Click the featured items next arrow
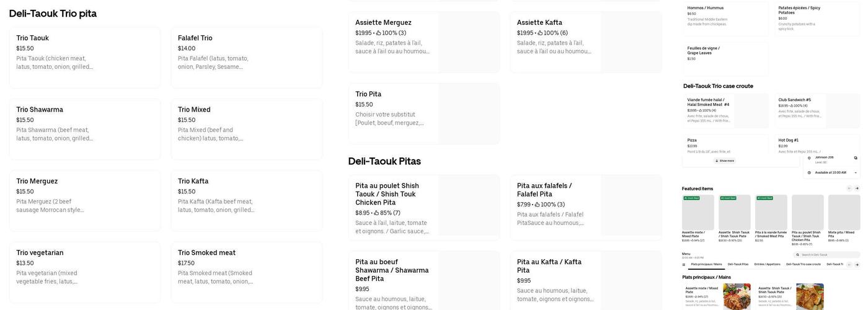The height and width of the screenshot is (310, 868). (857, 188)
